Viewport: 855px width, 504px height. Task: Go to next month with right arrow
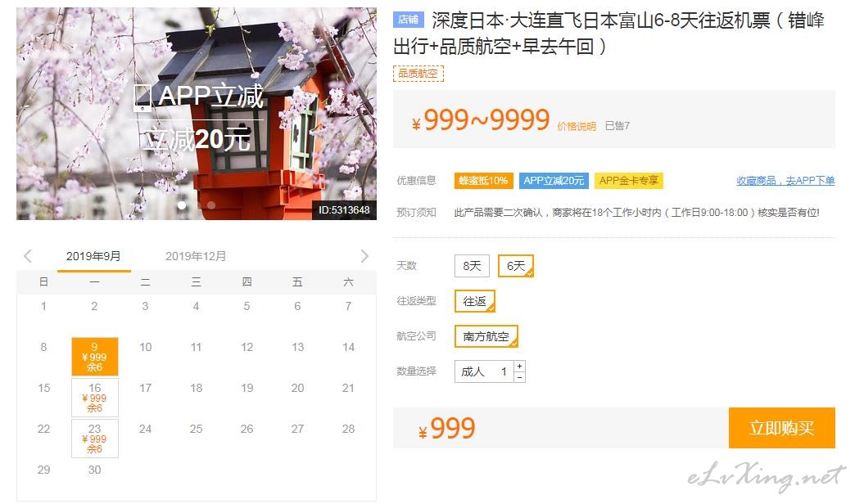(x=364, y=256)
